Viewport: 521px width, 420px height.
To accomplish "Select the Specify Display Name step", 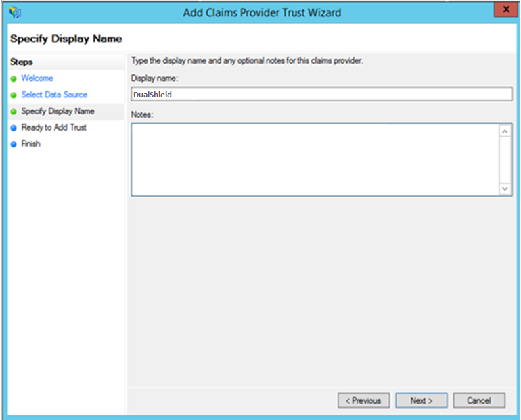I will tap(58, 111).
